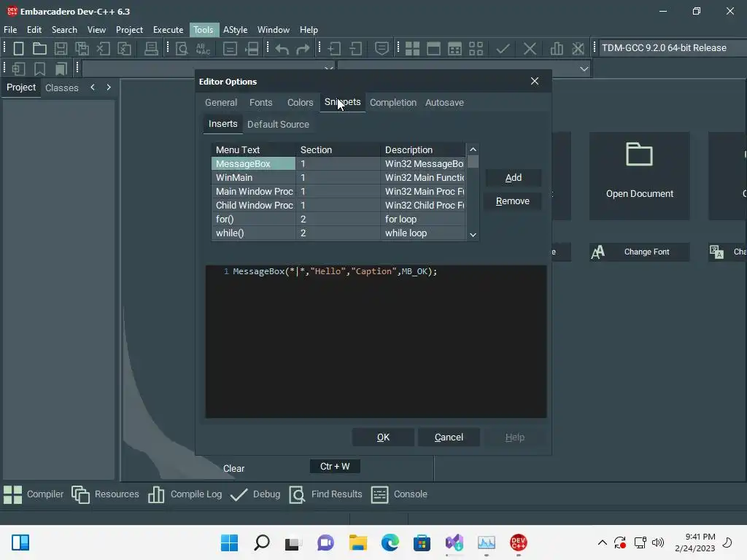Click the Redo arrow icon
Screen dimensions: 747x560
coord(303,49)
